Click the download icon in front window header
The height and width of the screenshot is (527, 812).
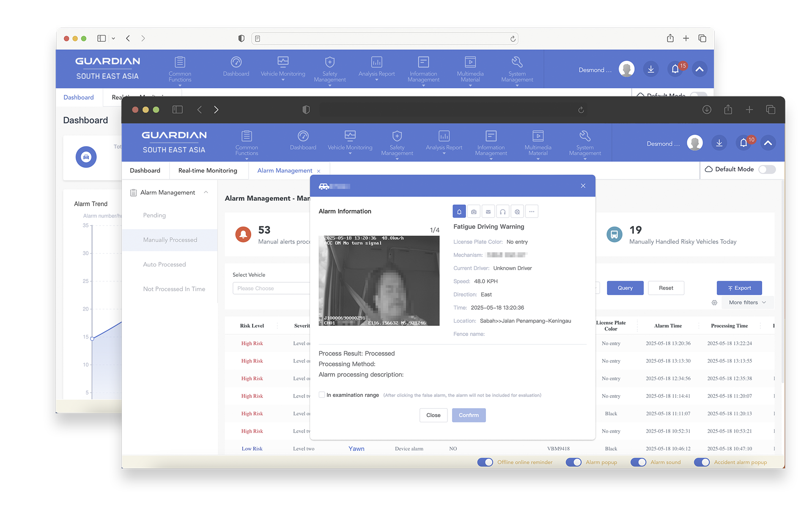click(719, 143)
